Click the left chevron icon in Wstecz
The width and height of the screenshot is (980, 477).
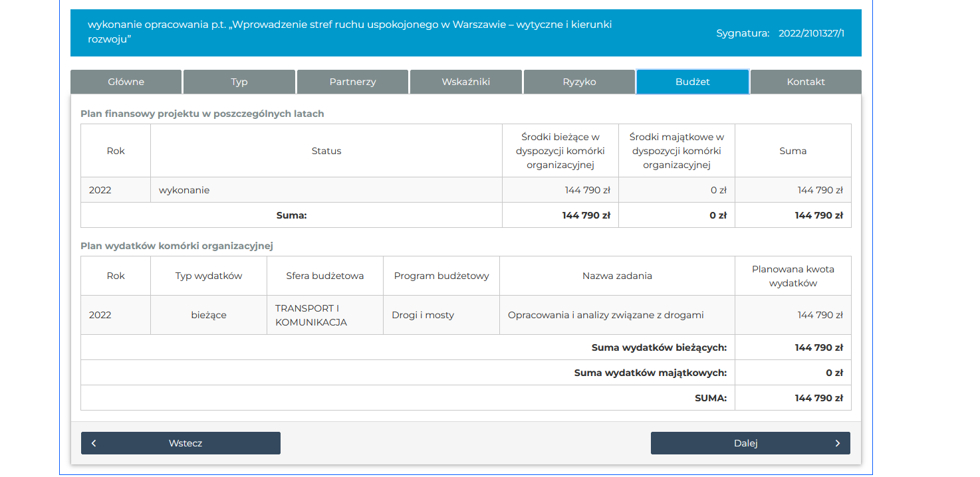94,443
